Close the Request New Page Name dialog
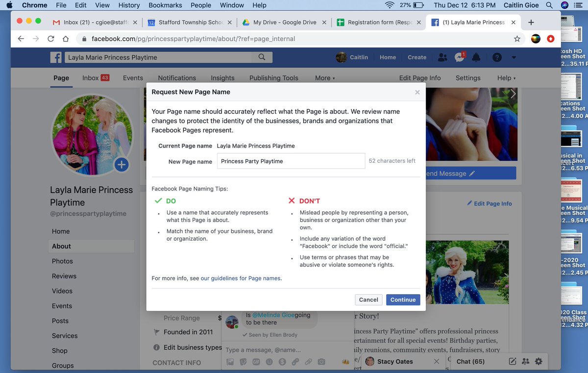The width and height of the screenshot is (588, 373). pos(417,92)
